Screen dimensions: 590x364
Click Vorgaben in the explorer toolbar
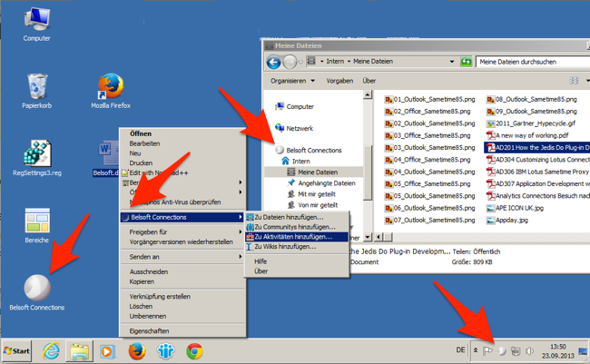(339, 81)
